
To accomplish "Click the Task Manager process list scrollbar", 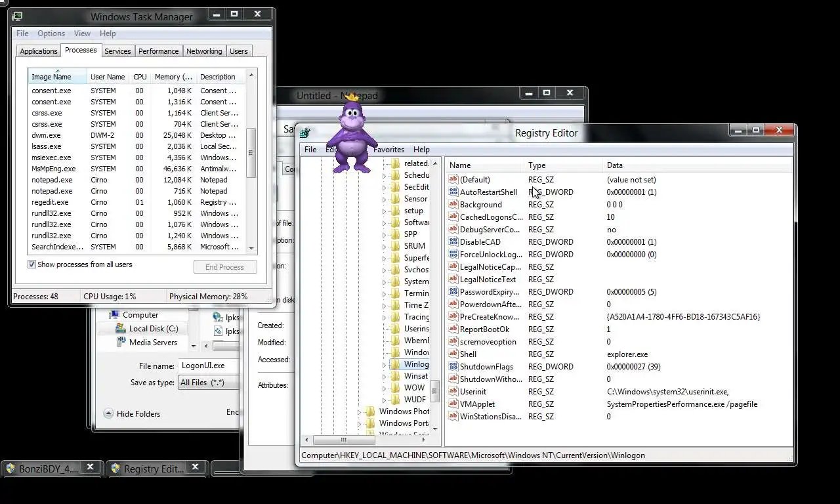I will click(x=251, y=162).
